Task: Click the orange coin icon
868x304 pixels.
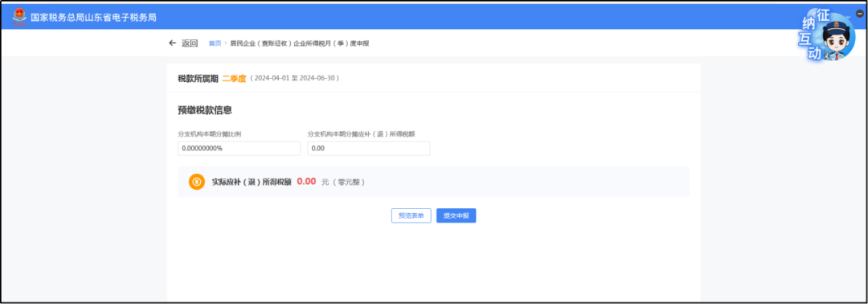Action: (197, 182)
